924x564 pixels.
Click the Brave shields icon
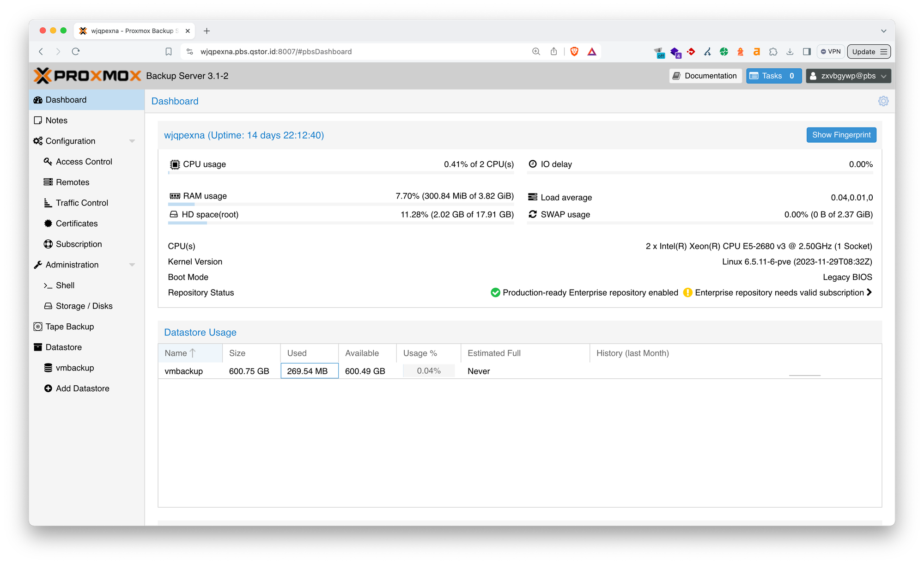(x=574, y=51)
